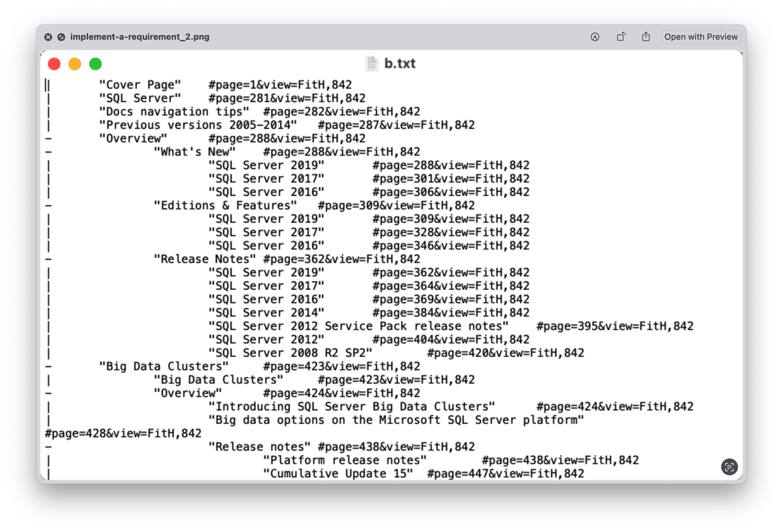This screenshot has width=783, height=532.
Task: Click the #page=282&view=FitH,842 anchor
Action: [342, 111]
